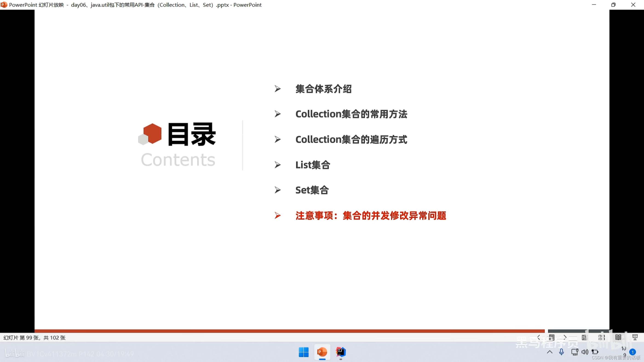Image resolution: width=644 pixels, height=362 pixels.
Task: Open Slide Sorter view icon
Action: tap(602, 337)
